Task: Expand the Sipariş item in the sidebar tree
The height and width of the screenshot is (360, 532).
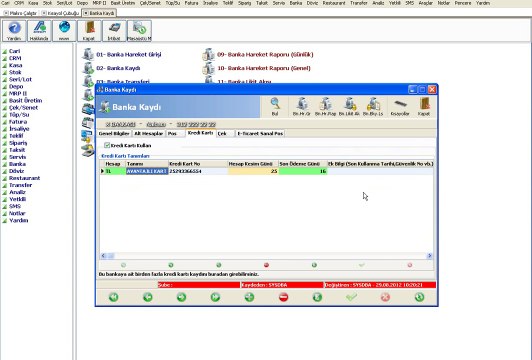Action: coord(18,143)
